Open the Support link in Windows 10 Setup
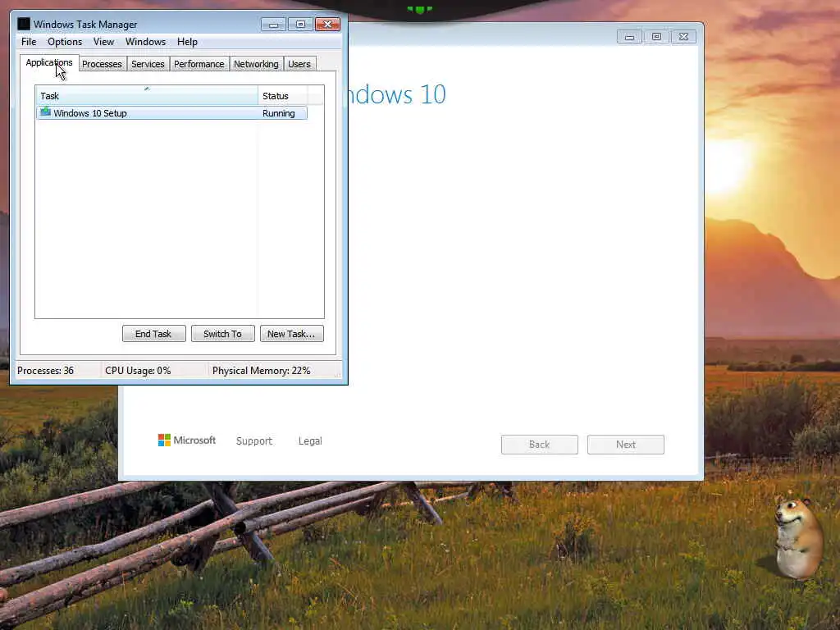The width and height of the screenshot is (840, 630). click(254, 441)
